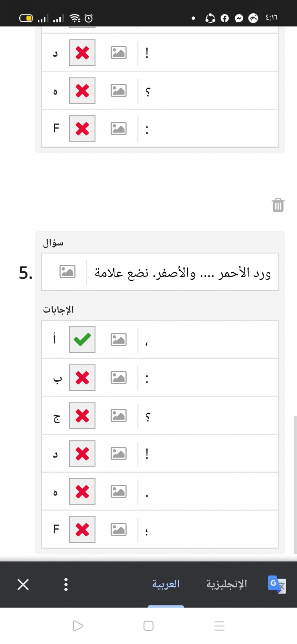Viewport: 297px width, 644px height.
Task: Toggle the green checkmark on answer أ
Action: point(82,339)
